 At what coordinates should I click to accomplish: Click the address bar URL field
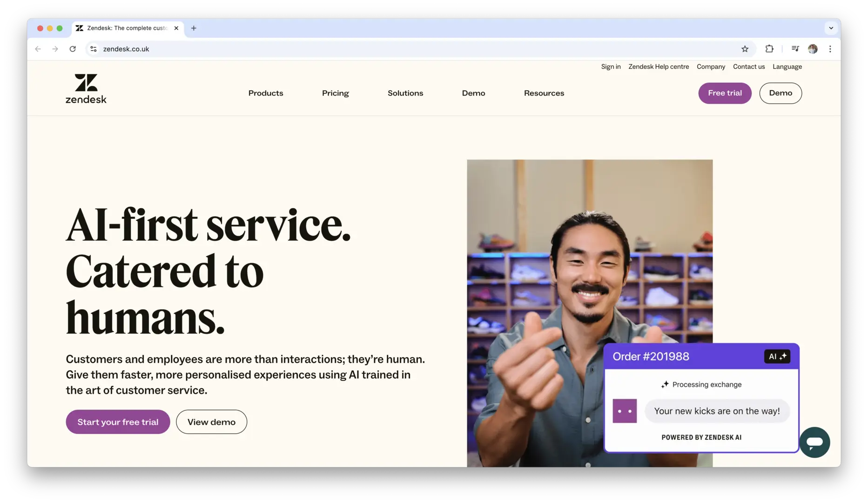[372, 49]
